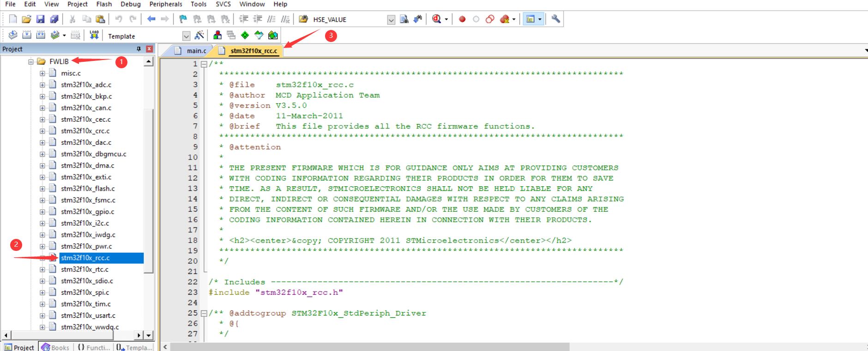This screenshot has height=351, width=868.
Task: Open the Peripherals menu
Action: pos(166,4)
